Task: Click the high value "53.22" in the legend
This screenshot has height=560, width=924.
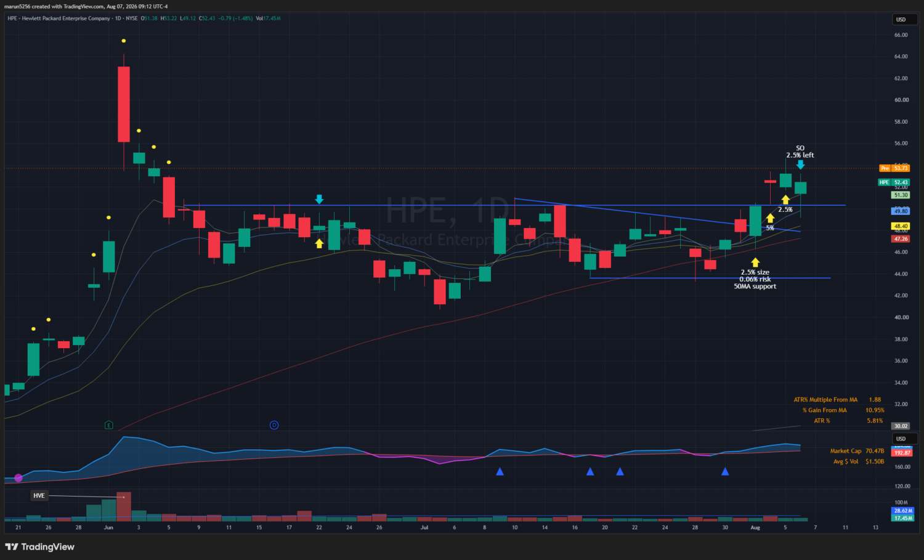Action: pos(171,18)
